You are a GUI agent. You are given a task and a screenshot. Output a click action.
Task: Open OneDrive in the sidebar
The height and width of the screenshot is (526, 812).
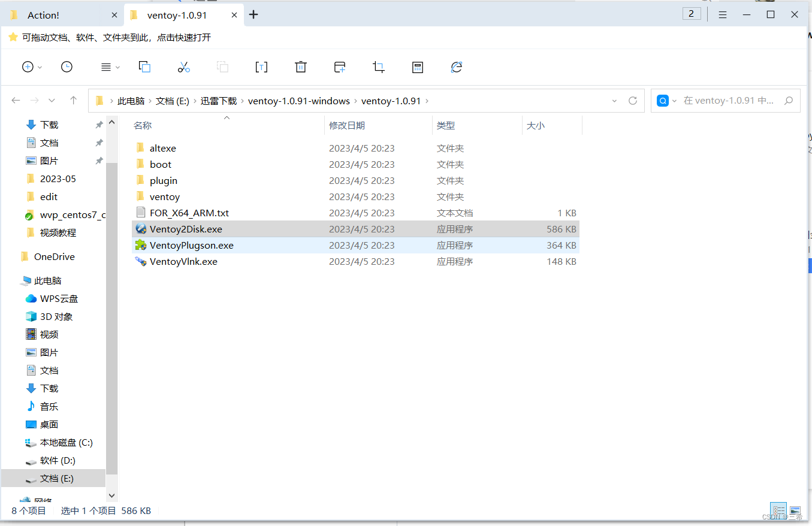pos(53,256)
